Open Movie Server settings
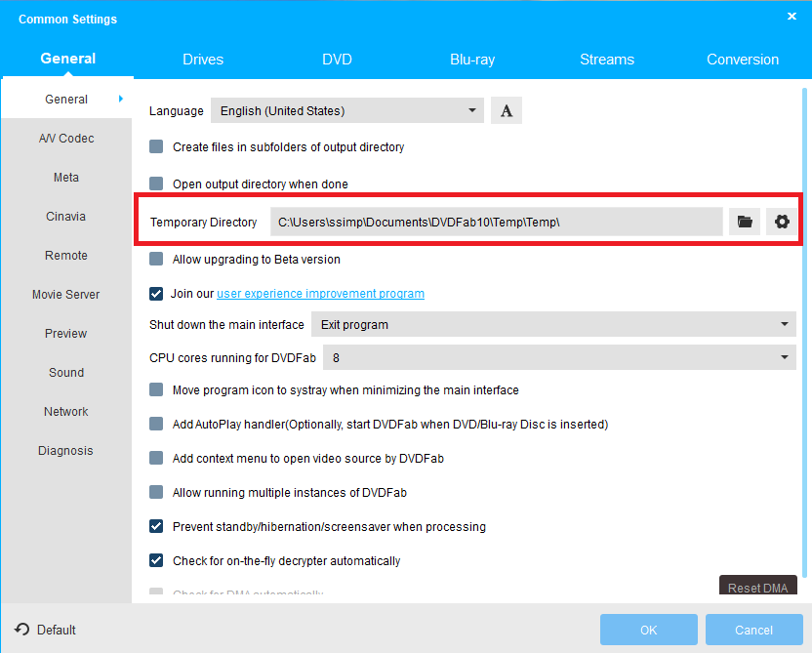Image resolution: width=812 pixels, height=653 pixels. [66, 294]
